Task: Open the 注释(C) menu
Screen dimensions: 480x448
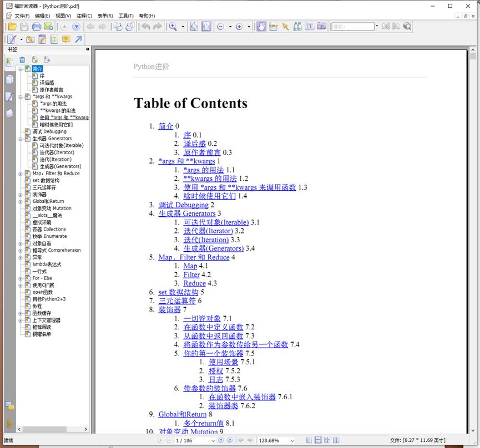Action: [x=84, y=16]
